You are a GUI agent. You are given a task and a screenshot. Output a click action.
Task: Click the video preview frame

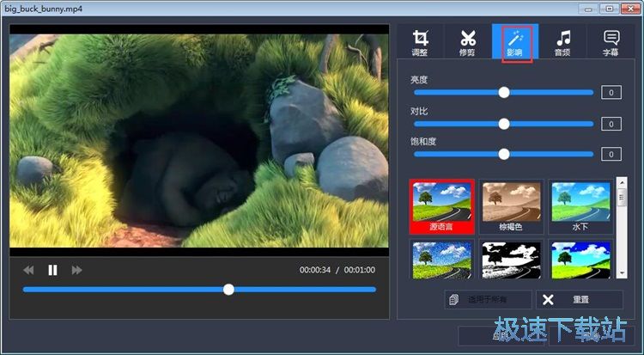click(x=199, y=140)
